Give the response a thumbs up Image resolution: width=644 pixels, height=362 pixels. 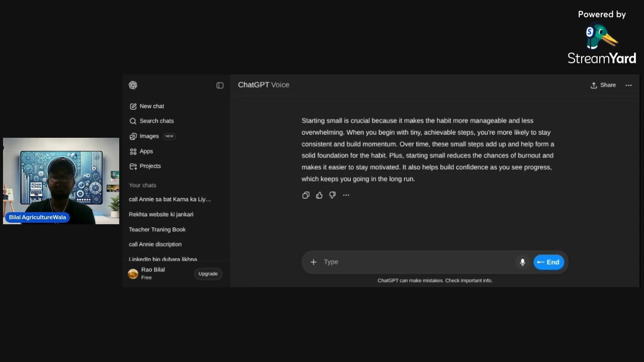[319, 195]
